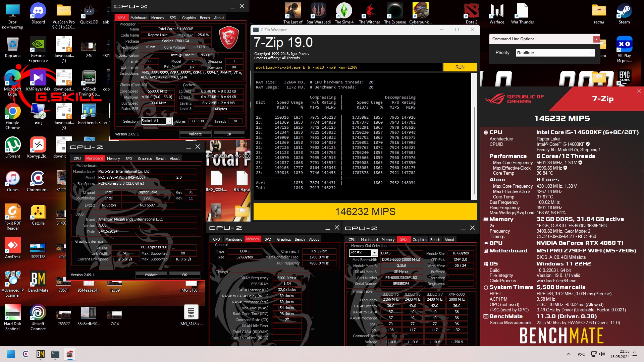Click the taskbar clock showing 22:53
This screenshot has width=644, height=362.
tap(620, 354)
